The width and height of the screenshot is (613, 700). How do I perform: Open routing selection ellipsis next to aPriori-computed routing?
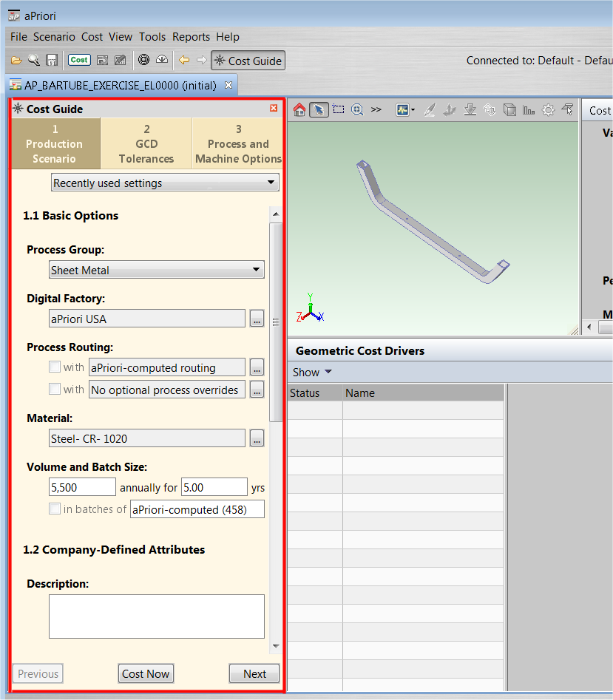click(x=257, y=367)
